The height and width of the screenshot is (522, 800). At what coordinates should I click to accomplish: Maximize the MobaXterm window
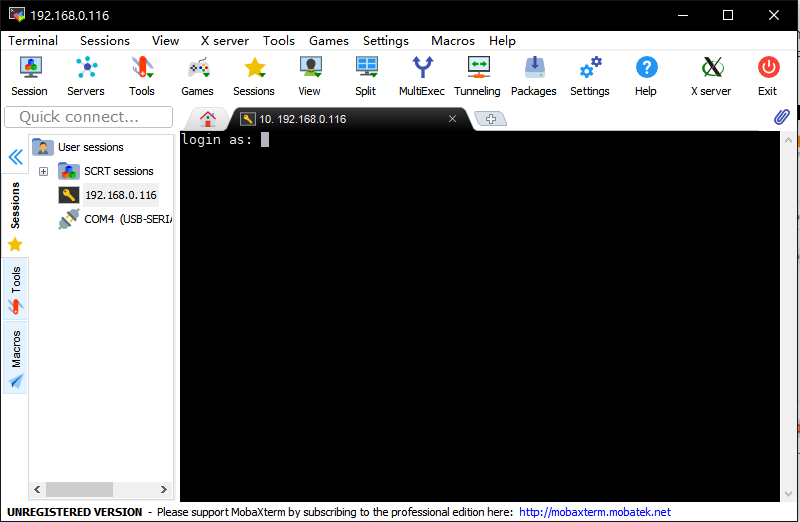tap(728, 15)
